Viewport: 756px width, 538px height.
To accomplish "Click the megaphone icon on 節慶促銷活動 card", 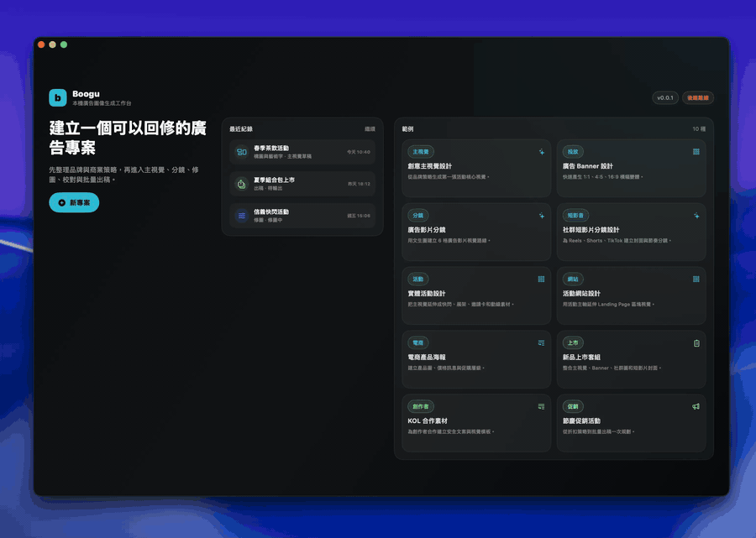I will click(x=696, y=406).
